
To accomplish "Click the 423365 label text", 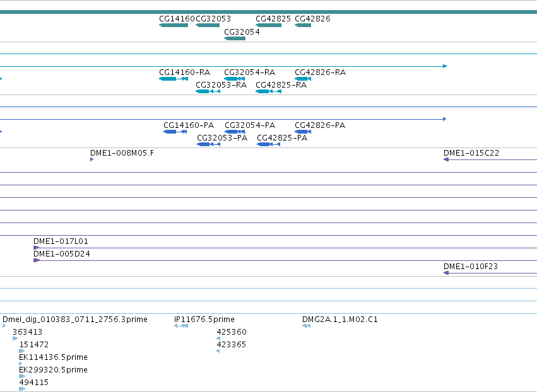I will pos(232,345).
